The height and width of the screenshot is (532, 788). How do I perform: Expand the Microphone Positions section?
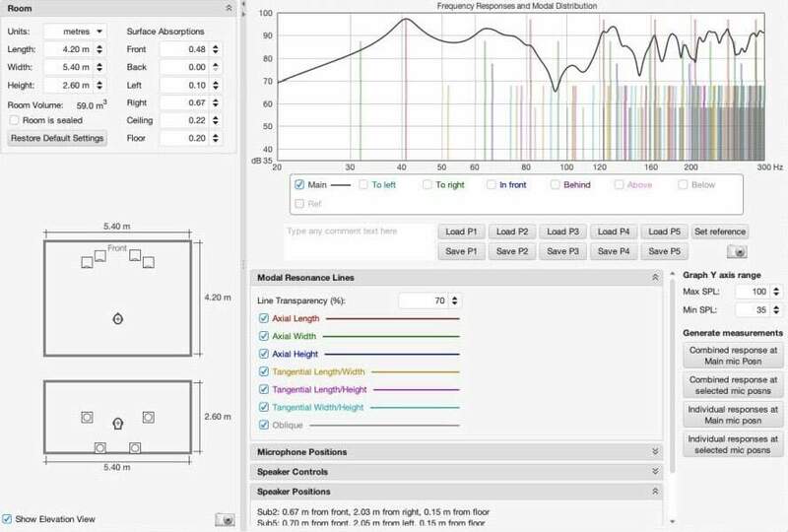pyautogui.click(x=656, y=452)
